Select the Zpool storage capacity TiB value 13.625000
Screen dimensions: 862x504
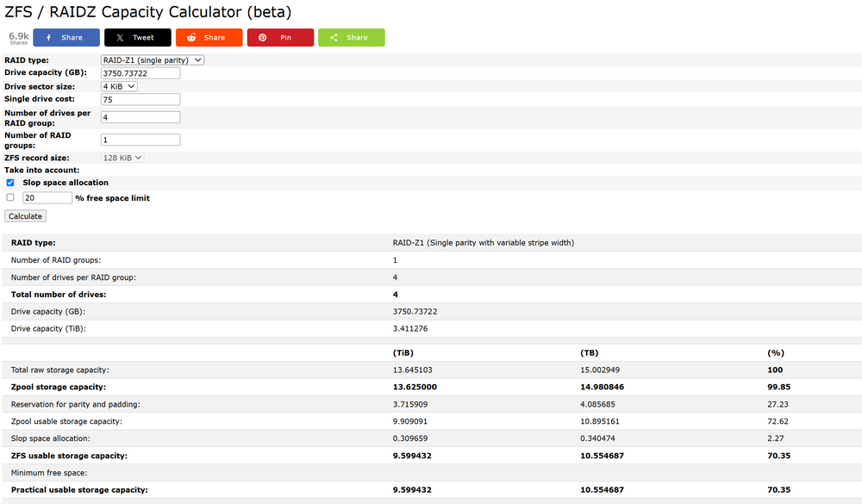(415, 387)
